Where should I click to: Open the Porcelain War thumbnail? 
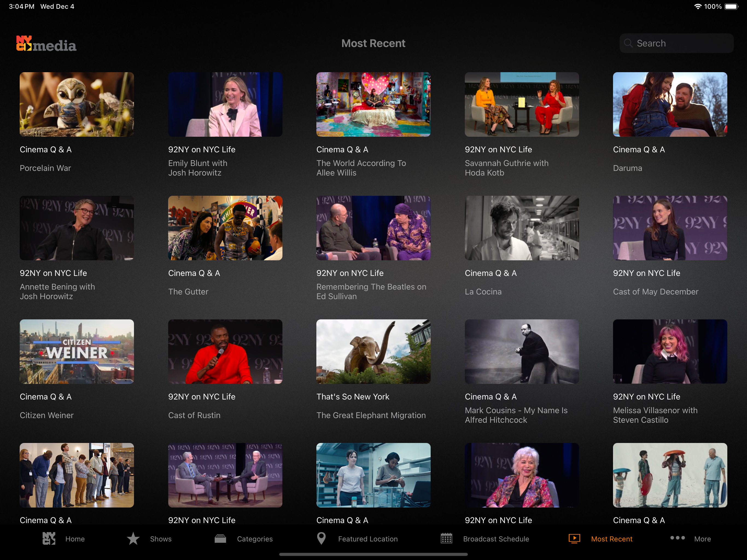tap(77, 104)
